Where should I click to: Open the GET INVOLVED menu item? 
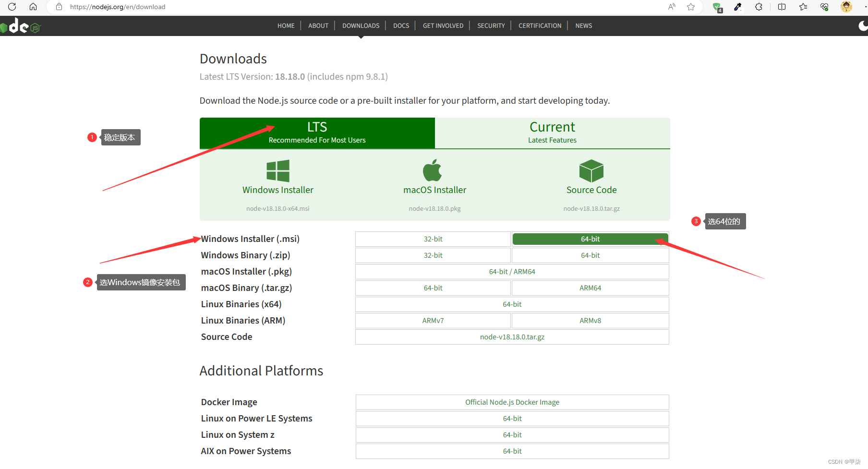(x=443, y=26)
